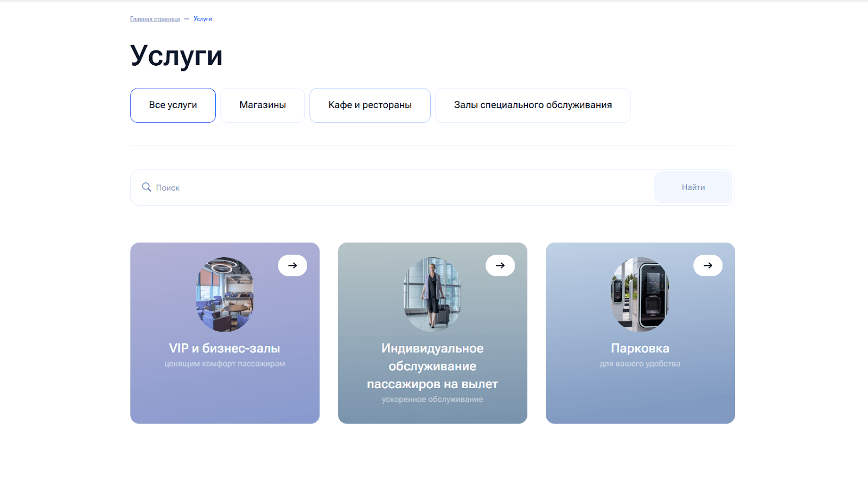868x487 pixels.
Task: Click Индивидуальное обслуживание пассажиров на вылет title
Action: (432, 366)
